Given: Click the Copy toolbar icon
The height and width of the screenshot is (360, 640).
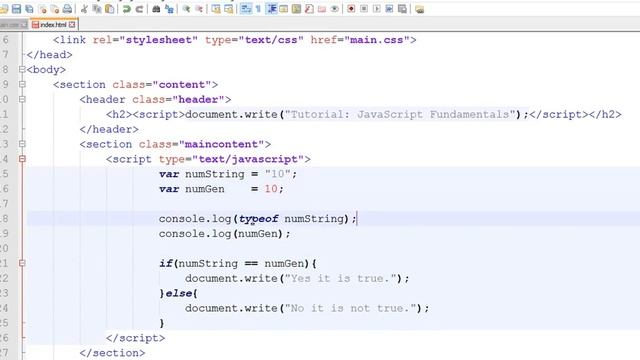Looking at the screenshot, I should [97, 9].
